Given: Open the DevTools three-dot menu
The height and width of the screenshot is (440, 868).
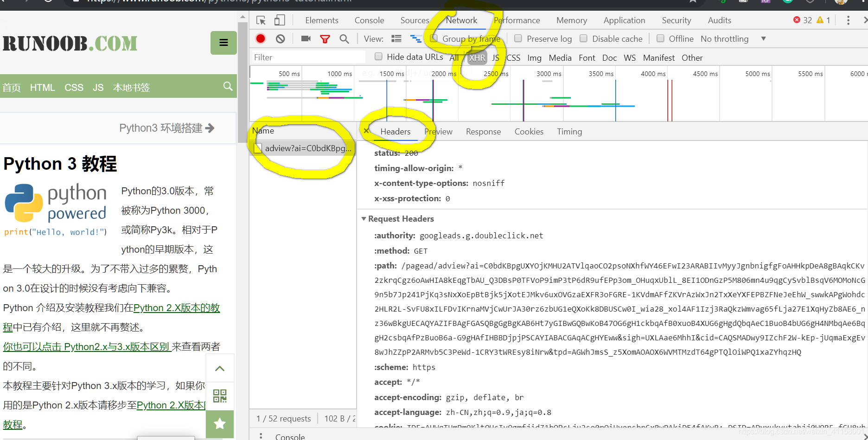Looking at the screenshot, I should (x=848, y=20).
